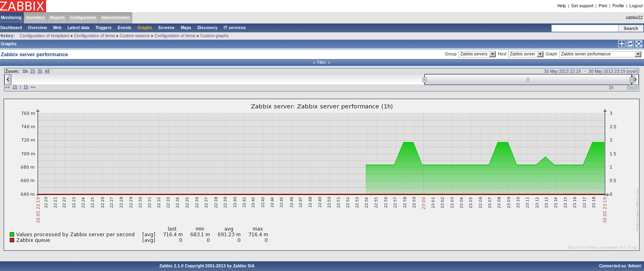The height and width of the screenshot is (271, 644).
Task: Set zoom to 1h
Action: pyautogui.click(x=25, y=71)
